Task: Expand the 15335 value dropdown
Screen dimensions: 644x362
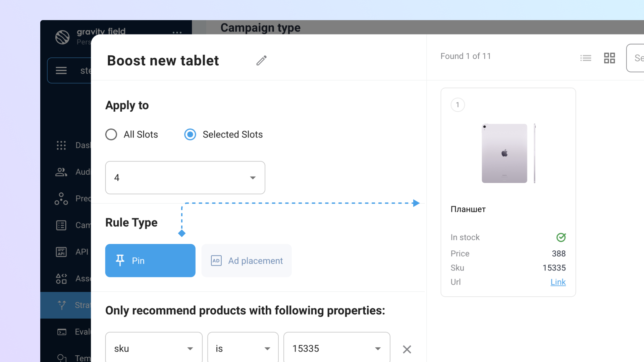Action: point(336,349)
